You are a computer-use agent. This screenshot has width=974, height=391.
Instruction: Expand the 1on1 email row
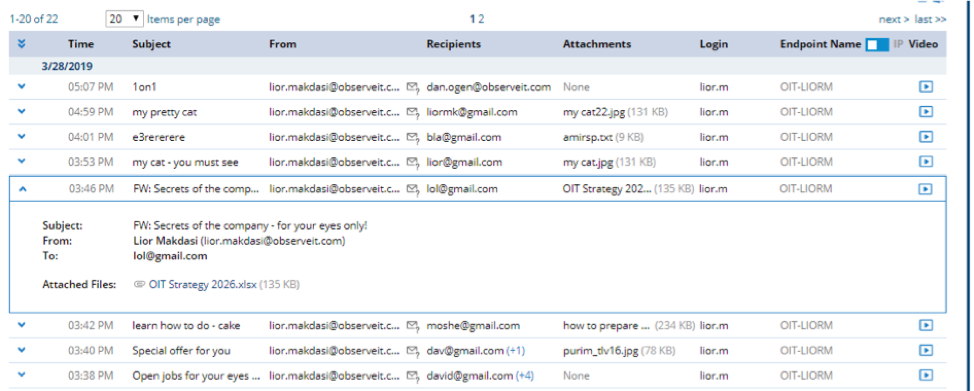(22, 86)
